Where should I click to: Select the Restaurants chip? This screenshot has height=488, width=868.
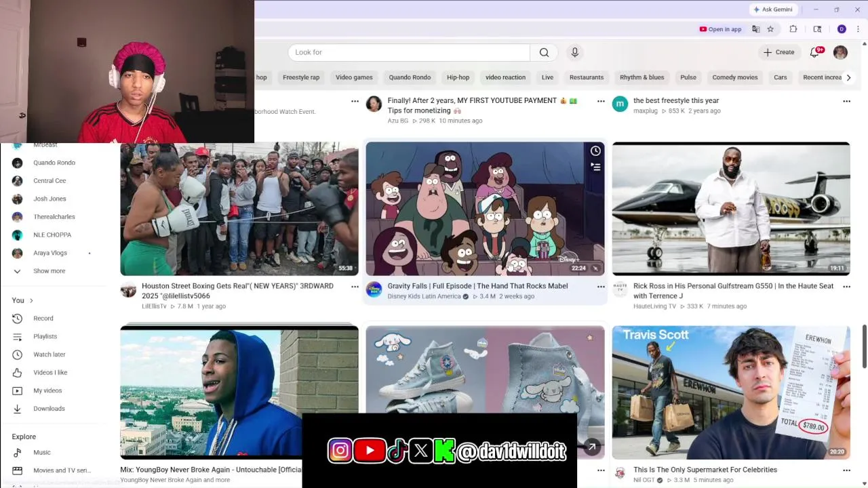[587, 77]
